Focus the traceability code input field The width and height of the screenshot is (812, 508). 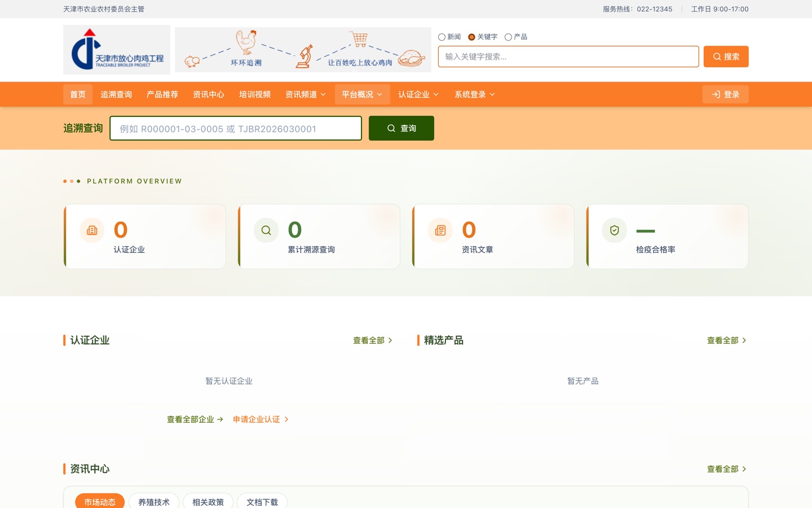(236, 128)
